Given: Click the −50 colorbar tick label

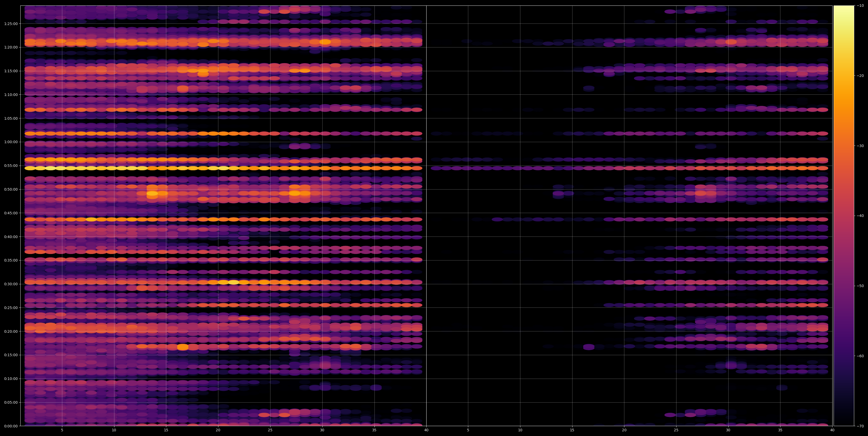Looking at the screenshot, I should click(x=860, y=286).
